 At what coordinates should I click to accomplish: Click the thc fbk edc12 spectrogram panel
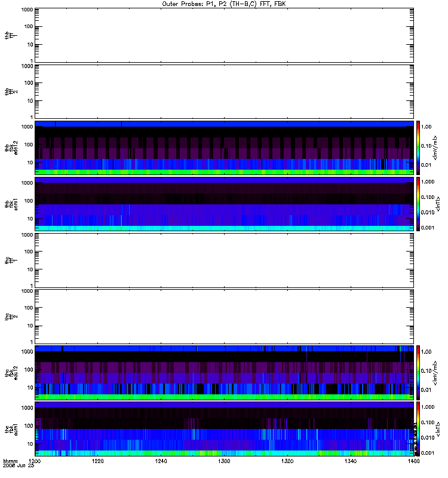pos(225,372)
